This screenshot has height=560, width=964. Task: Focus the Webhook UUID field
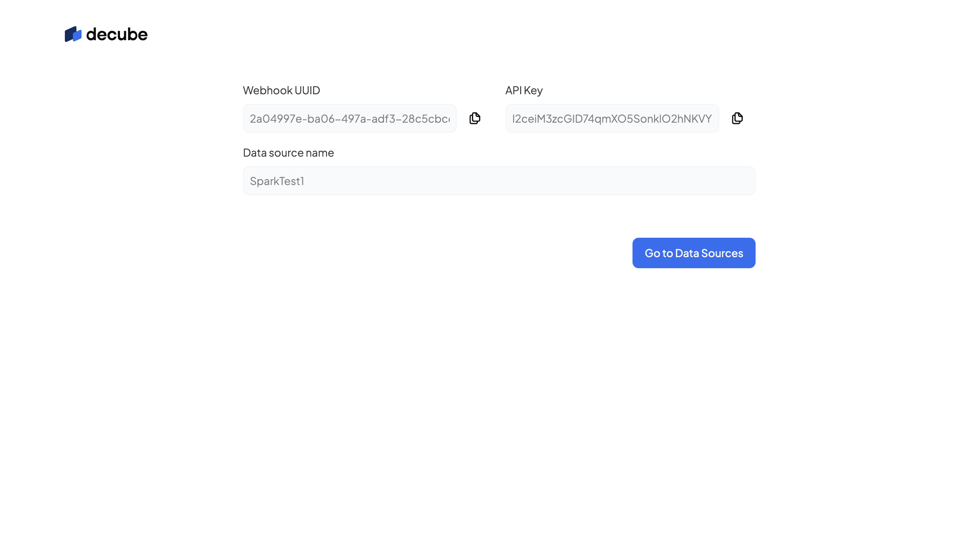point(349,119)
